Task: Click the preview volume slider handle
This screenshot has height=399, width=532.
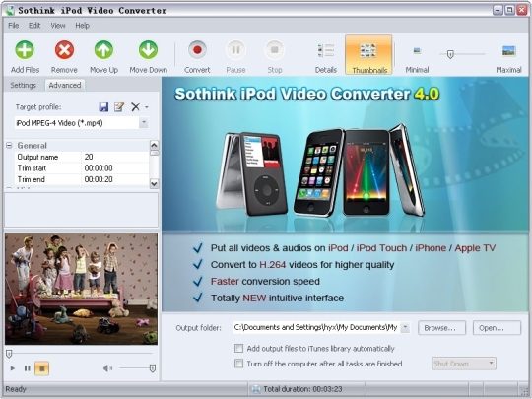Action: (x=153, y=368)
